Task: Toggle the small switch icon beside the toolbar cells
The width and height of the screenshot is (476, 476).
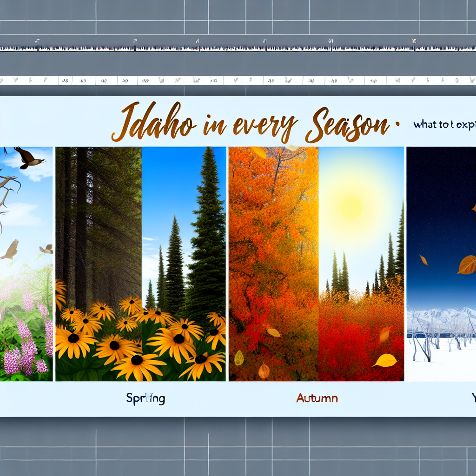Action: 16,80
